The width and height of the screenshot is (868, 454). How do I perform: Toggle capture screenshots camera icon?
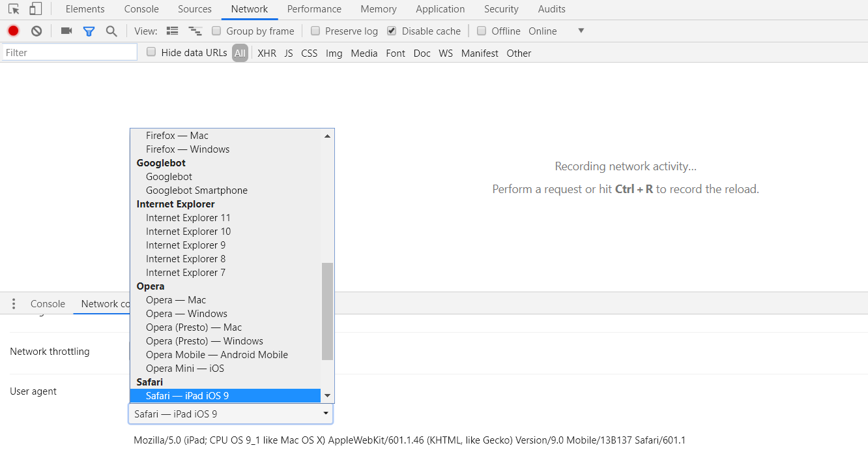[x=66, y=31]
